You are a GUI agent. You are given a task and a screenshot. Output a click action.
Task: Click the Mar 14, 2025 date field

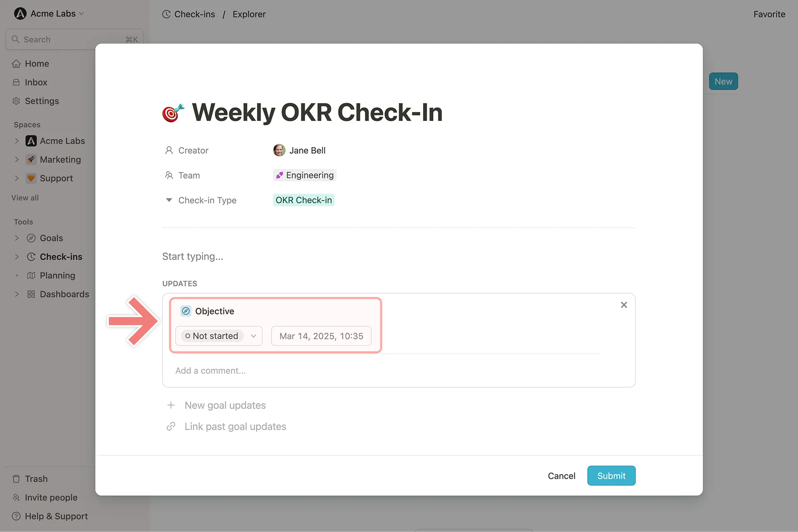point(321,336)
